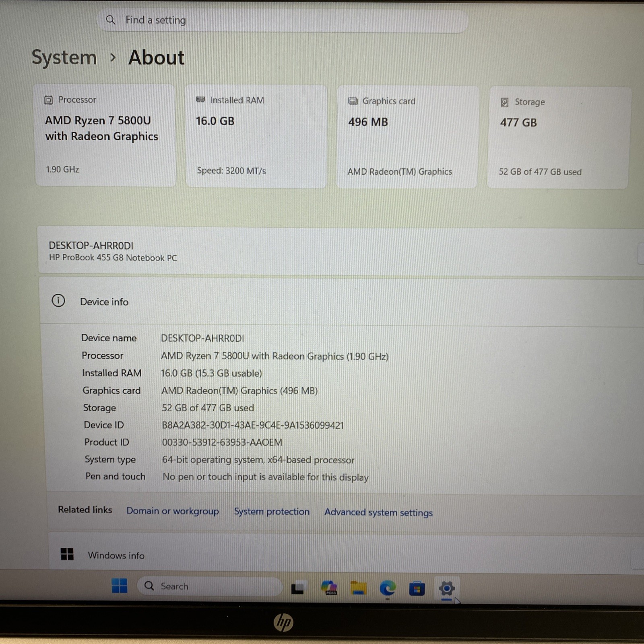Collapse the Device info section header
Image resolution: width=644 pixels, height=644 pixels.
click(341, 301)
